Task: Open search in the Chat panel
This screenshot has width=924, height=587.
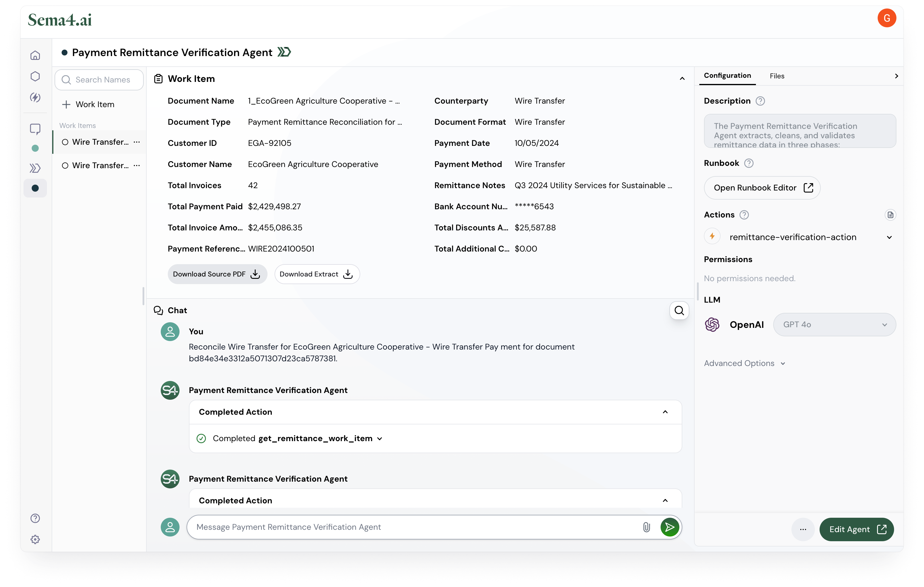Action: click(x=679, y=310)
